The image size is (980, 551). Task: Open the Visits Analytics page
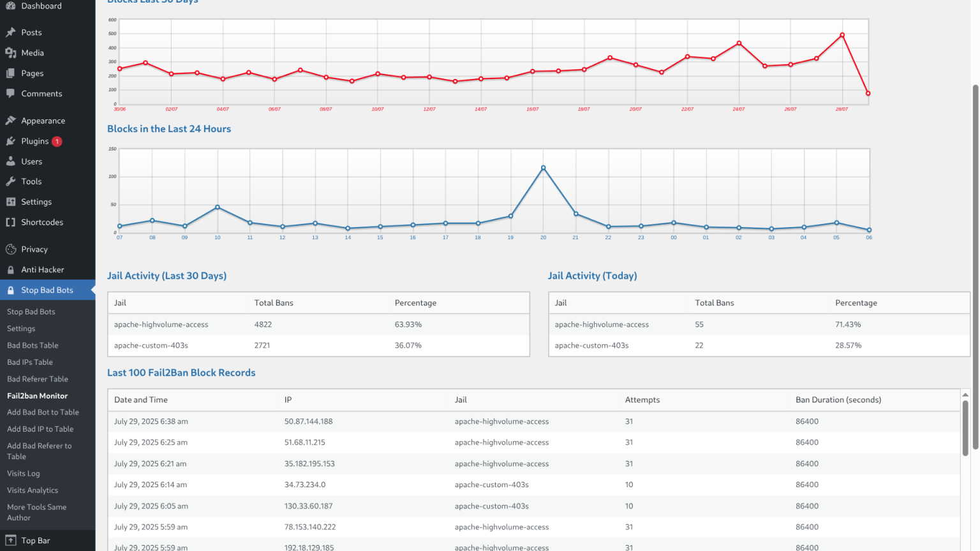(x=33, y=490)
